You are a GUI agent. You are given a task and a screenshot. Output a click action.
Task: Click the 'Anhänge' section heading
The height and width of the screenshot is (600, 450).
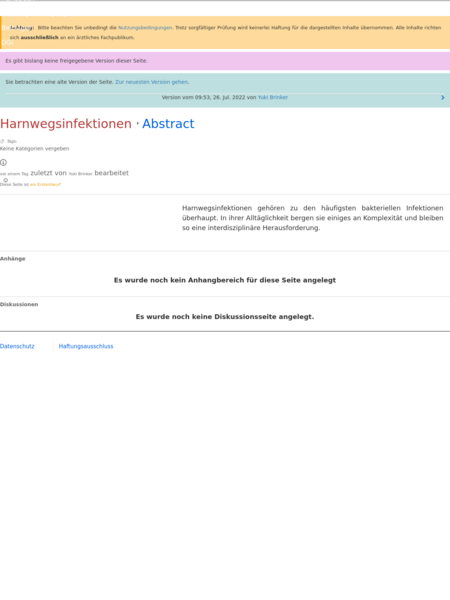click(x=13, y=259)
